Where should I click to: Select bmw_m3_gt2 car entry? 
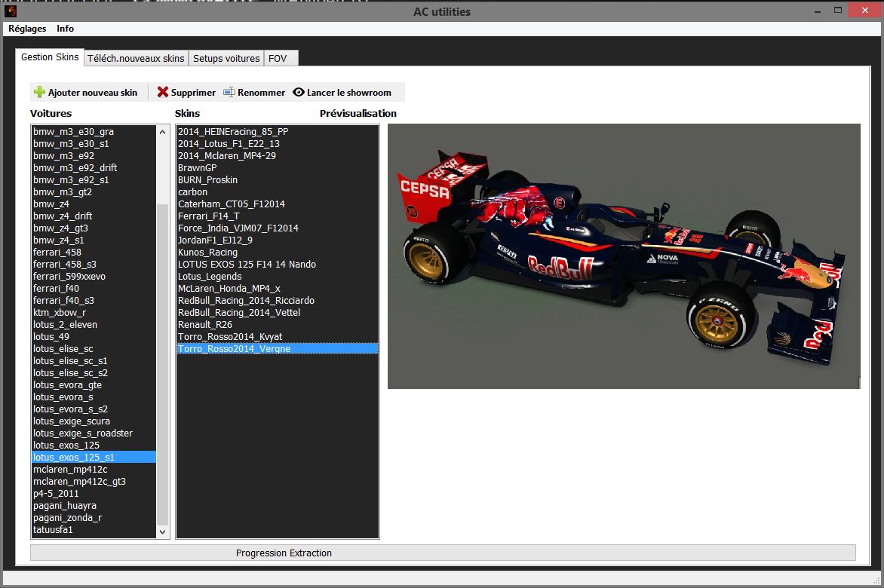point(94,192)
